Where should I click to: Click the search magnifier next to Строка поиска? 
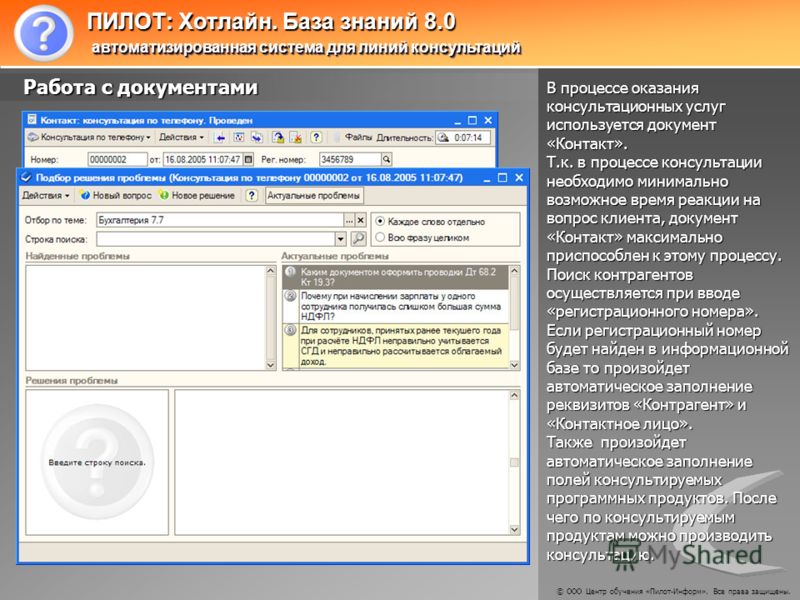pos(359,238)
